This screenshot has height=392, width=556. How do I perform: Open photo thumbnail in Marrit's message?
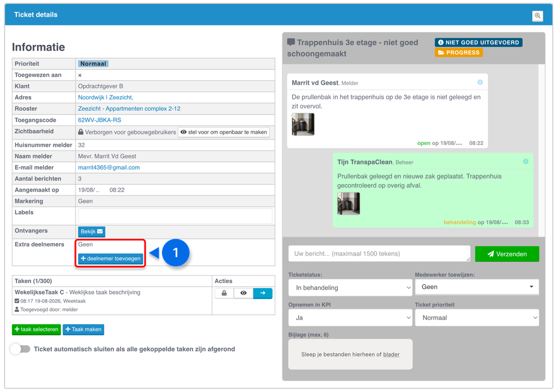303,124
